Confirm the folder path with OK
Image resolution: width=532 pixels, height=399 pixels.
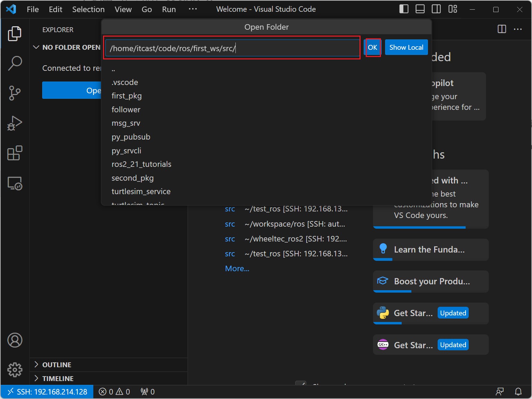click(x=372, y=47)
